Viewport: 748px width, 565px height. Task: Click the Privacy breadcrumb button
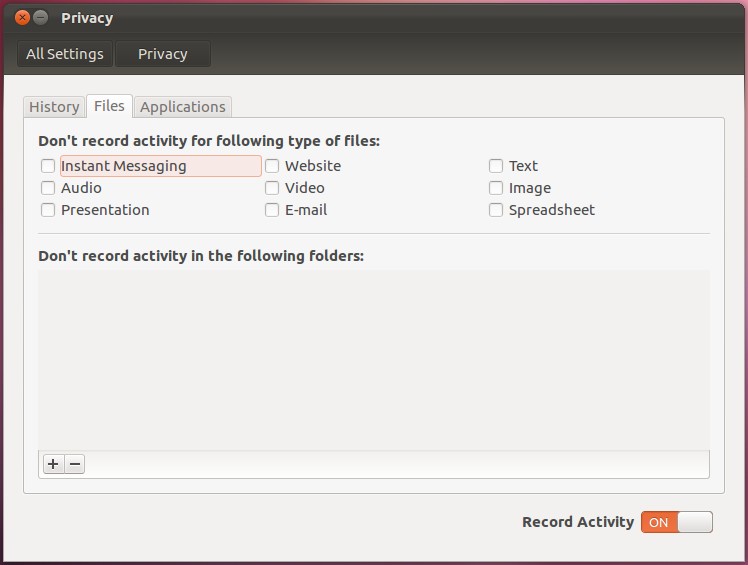(x=162, y=54)
